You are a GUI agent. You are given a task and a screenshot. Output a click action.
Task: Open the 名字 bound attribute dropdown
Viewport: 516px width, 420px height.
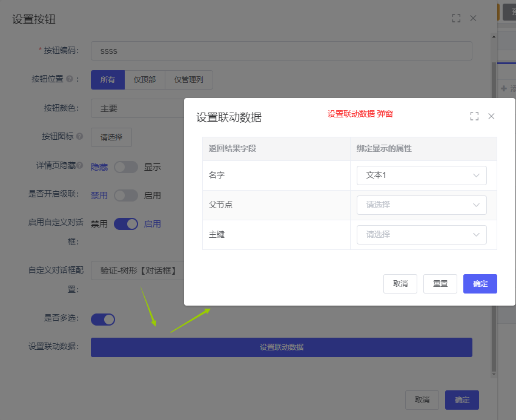coord(422,176)
